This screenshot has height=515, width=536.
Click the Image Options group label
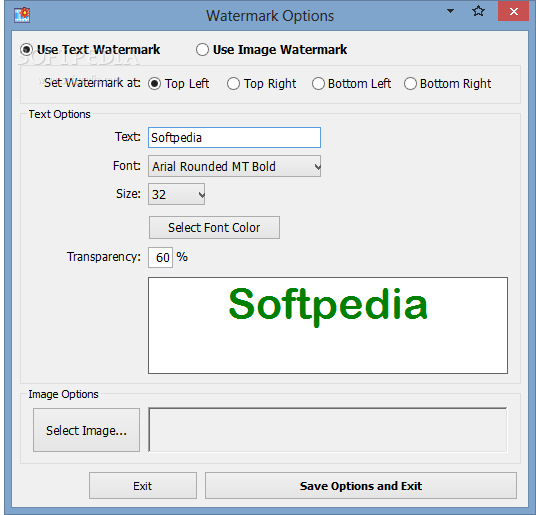click(63, 394)
